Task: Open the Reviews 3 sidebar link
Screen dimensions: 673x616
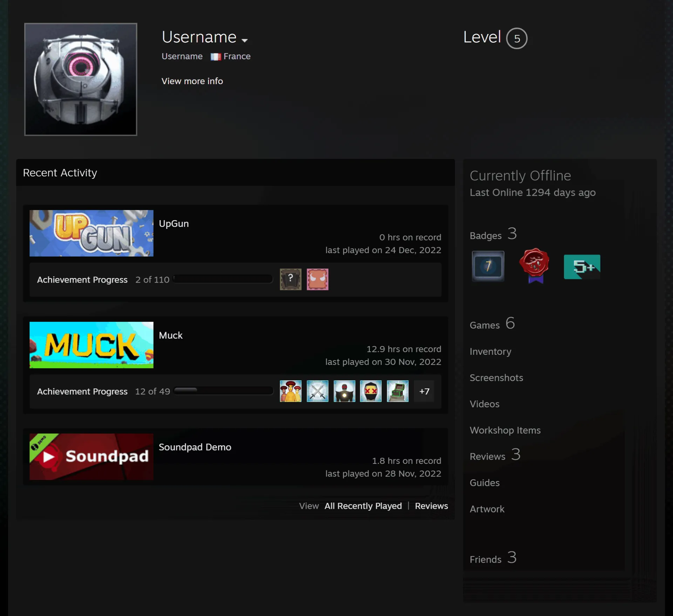Action: pyautogui.click(x=495, y=455)
